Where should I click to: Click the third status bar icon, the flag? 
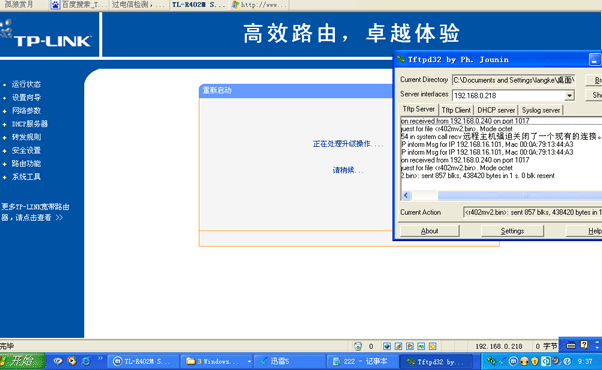[x=410, y=346]
